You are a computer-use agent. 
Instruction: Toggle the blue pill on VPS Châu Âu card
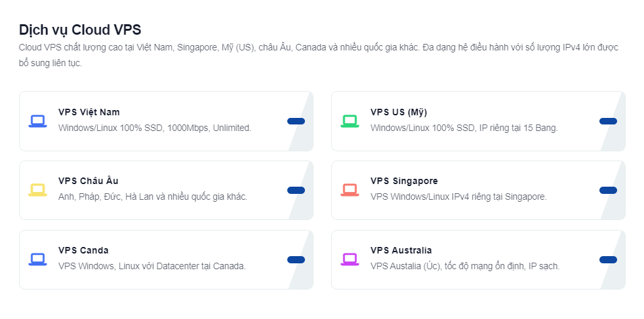[x=296, y=190]
